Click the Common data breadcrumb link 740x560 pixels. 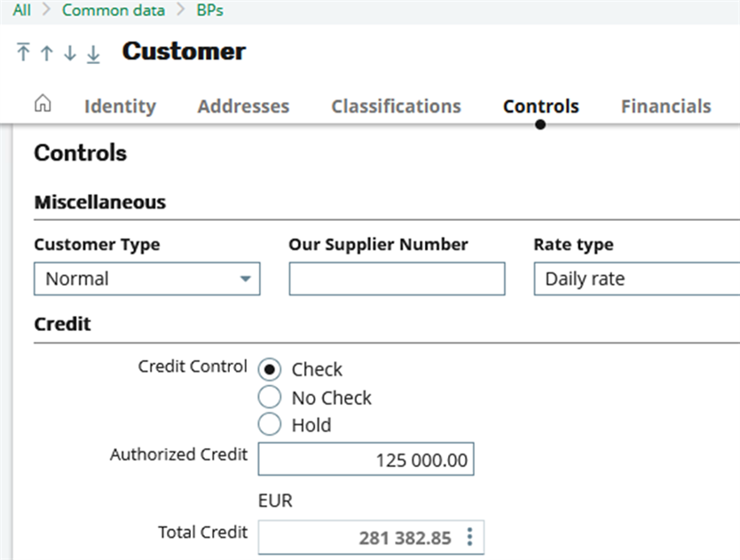(113, 11)
